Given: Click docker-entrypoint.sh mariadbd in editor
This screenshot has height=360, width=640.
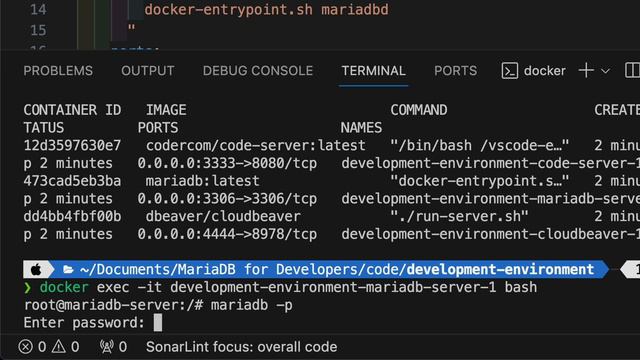Looking at the screenshot, I should (x=267, y=10).
